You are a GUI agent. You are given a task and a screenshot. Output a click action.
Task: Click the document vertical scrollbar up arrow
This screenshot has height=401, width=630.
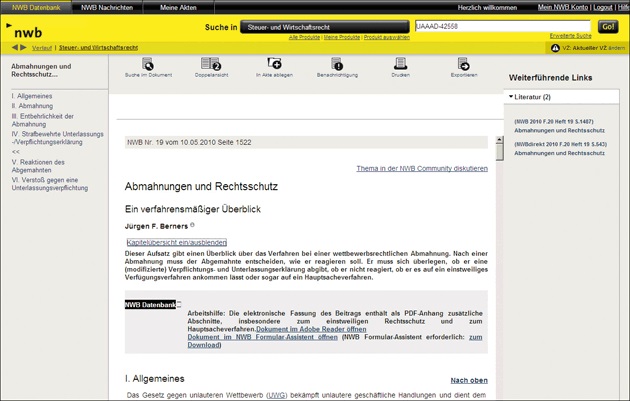tap(499, 142)
